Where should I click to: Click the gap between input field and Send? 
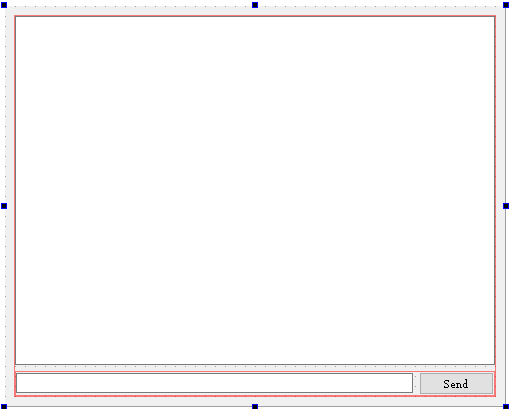click(x=416, y=383)
